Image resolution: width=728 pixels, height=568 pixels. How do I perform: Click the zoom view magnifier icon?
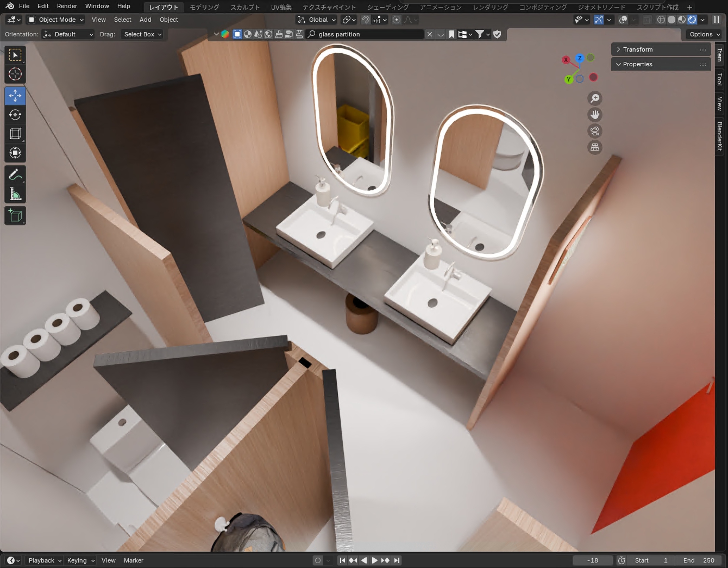pyautogui.click(x=595, y=98)
